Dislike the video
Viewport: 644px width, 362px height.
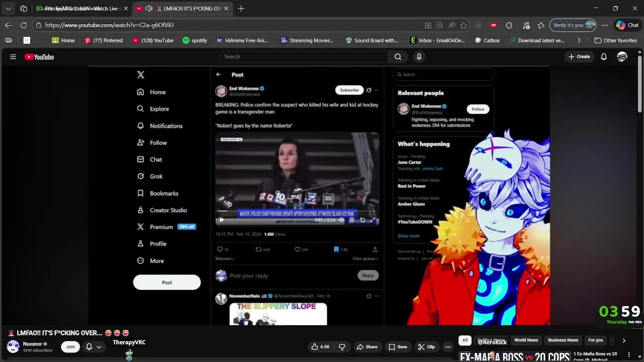click(342, 347)
